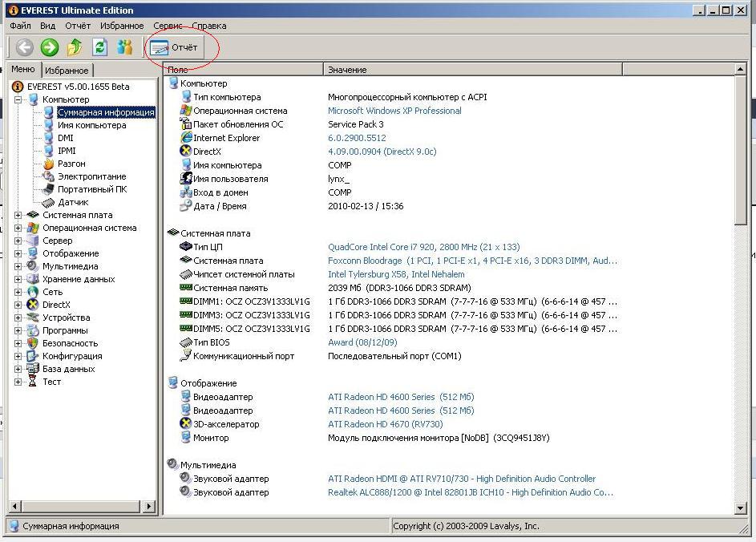Select the Разгон flame icon item
The width and height of the screenshot is (756, 542).
71,164
